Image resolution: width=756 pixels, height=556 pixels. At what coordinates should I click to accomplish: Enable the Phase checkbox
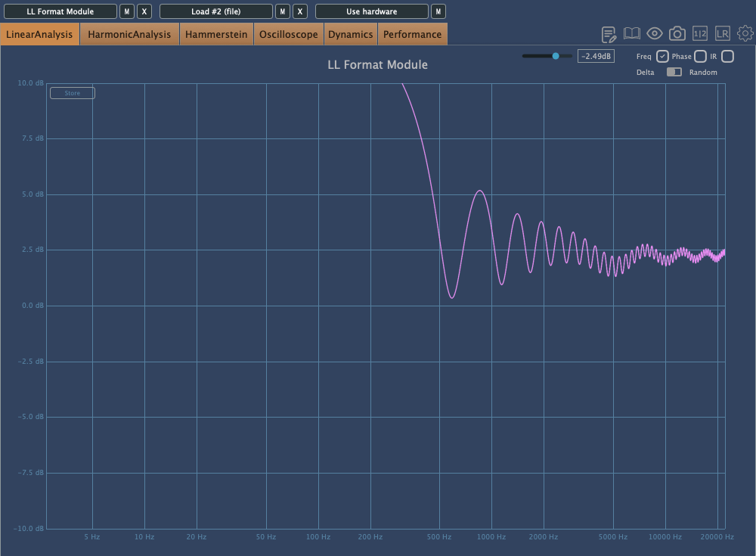tap(700, 56)
